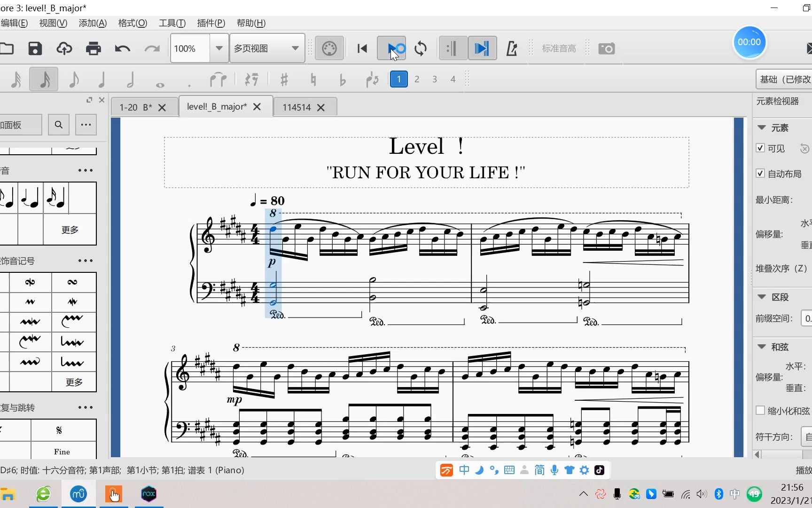This screenshot has height=508, width=812.
Task: Close the 114514 tab
Action: pyautogui.click(x=321, y=108)
